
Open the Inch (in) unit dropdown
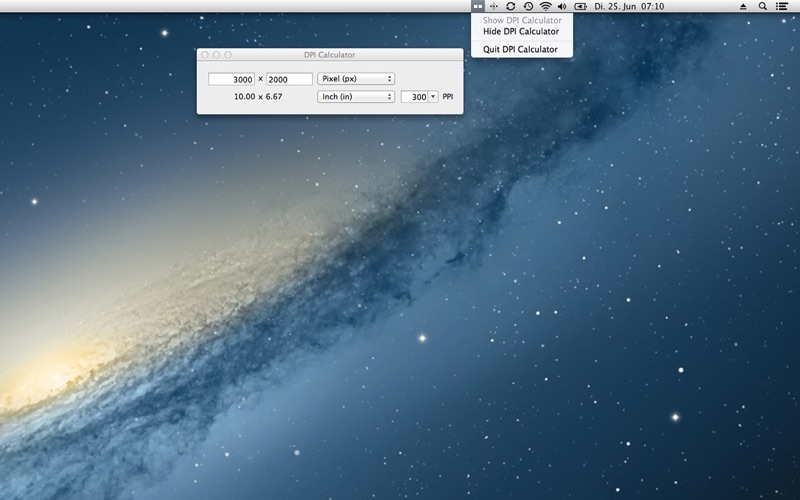point(356,96)
